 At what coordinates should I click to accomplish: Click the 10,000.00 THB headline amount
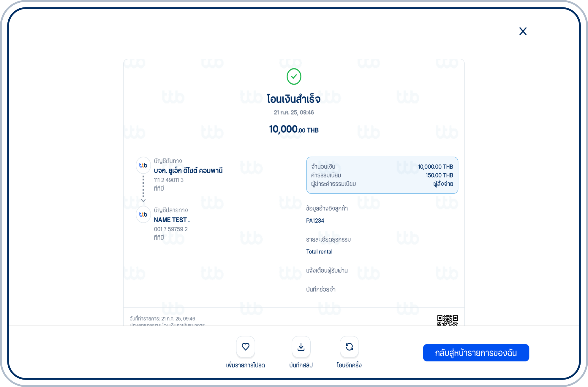294,129
